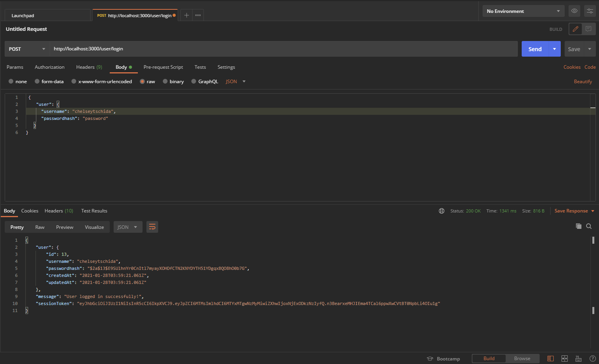This screenshot has height=364, width=599.
Task: Open the Launchpad tab
Action: coord(47,15)
